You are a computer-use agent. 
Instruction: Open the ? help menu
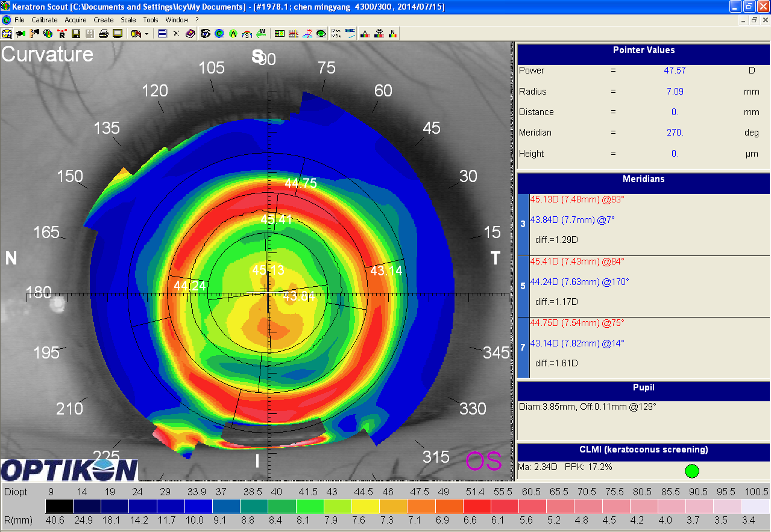pos(197,20)
